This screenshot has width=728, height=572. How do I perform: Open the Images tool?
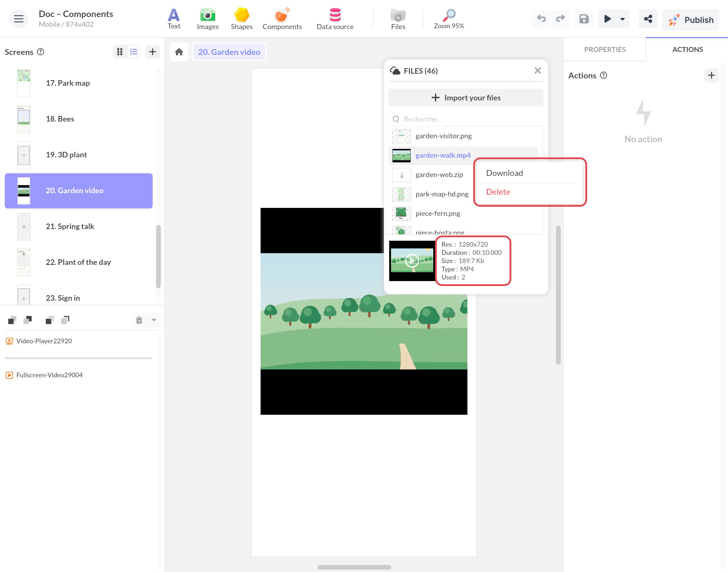tap(208, 19)
